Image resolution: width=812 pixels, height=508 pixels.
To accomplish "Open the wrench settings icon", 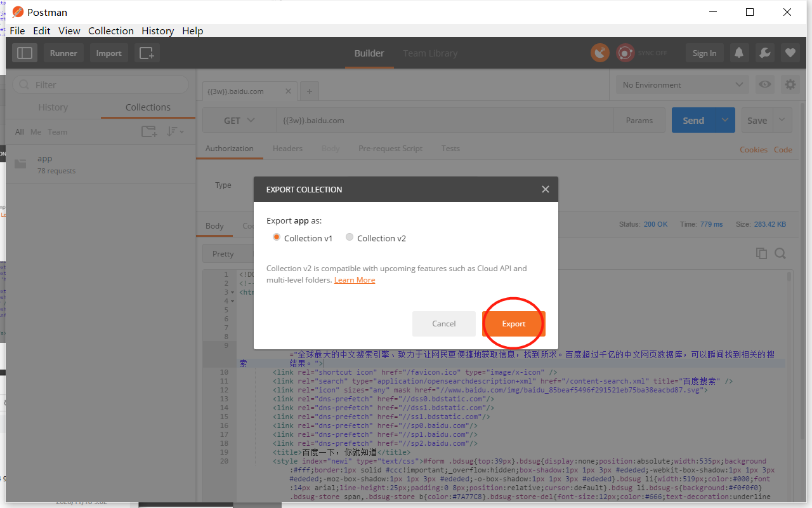I will pyautogui.click(x=764, y=53).
